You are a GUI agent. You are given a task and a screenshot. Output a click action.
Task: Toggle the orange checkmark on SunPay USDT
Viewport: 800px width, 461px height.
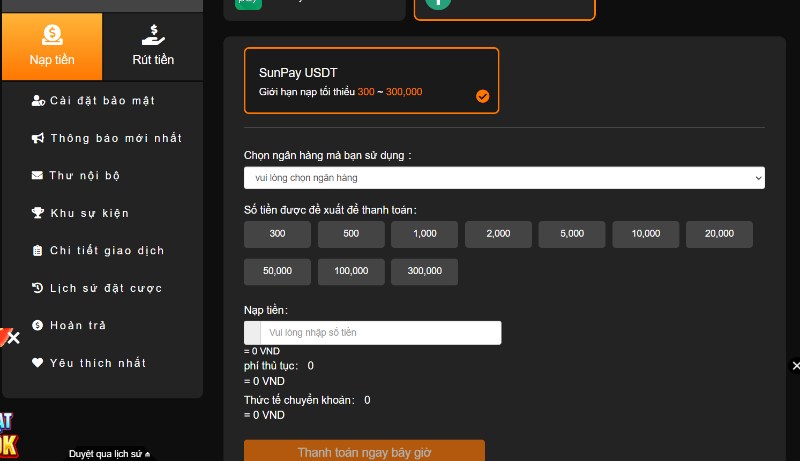483,96
